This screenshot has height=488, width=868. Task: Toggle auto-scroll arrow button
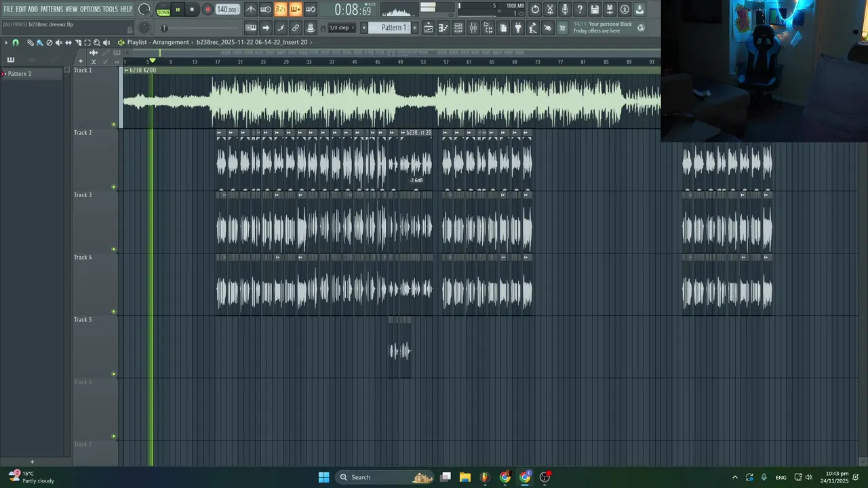(266, 28)
